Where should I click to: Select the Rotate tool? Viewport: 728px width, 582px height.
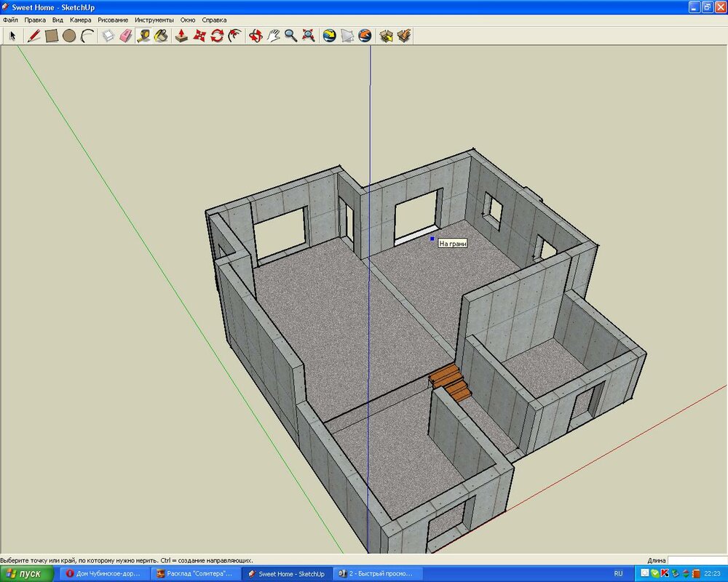tap(217, 36)
